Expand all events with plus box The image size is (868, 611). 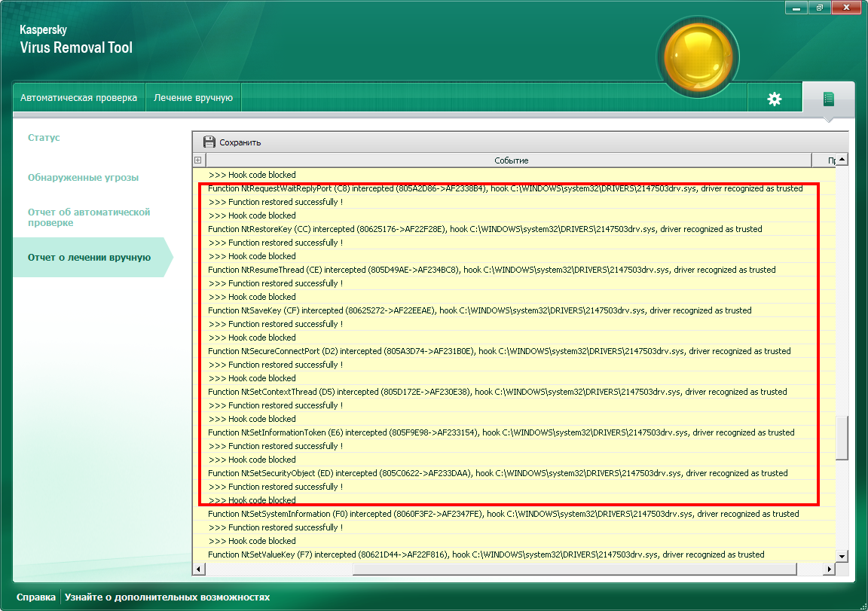[x=197, y=160]
